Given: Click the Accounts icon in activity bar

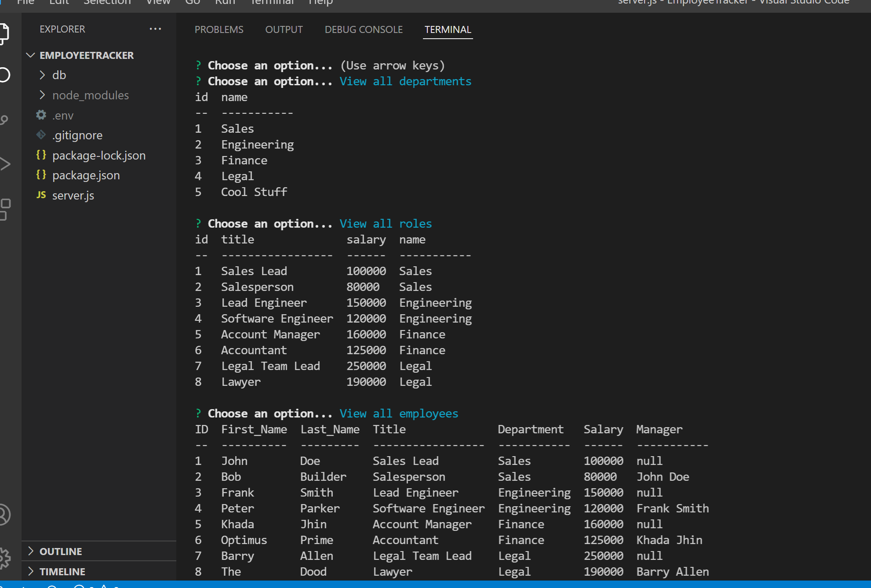Looking at the screenshot, I should (5, 515).
